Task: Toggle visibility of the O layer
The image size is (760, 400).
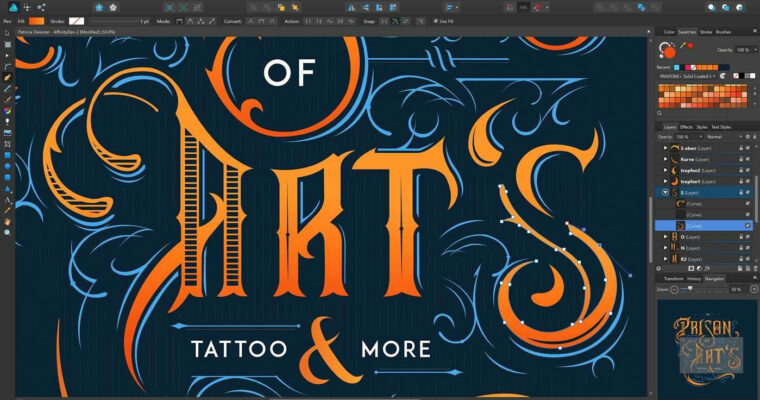Action: [x=748, y=237]
